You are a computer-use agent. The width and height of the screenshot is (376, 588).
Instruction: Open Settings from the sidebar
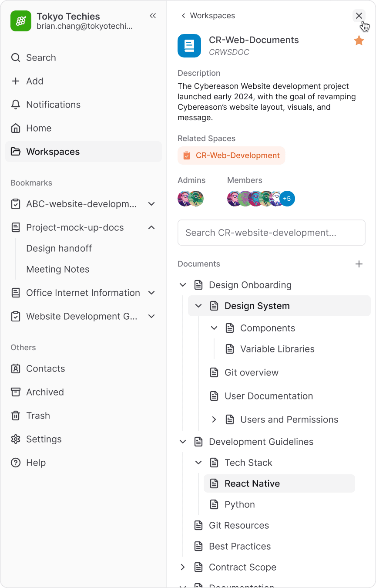44,439
